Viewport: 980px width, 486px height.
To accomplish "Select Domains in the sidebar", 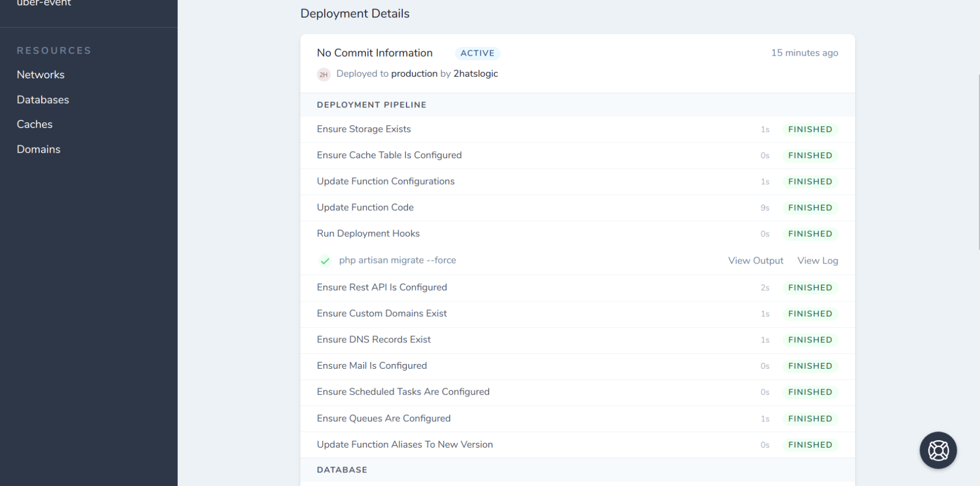I will tap(38, 149).
